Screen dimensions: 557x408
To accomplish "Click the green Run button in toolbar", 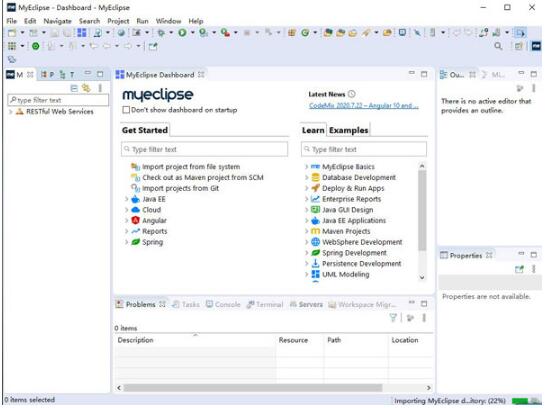I will (x=182, y=33).
